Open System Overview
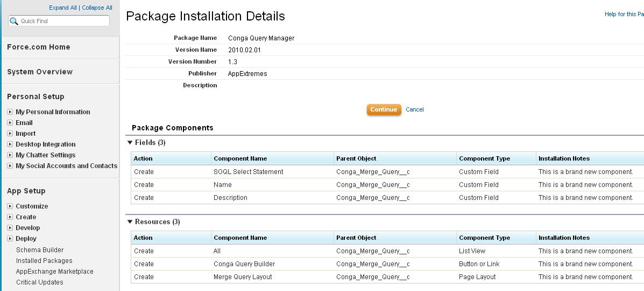This screenshot has width=644, height=291. click(40, 72)
